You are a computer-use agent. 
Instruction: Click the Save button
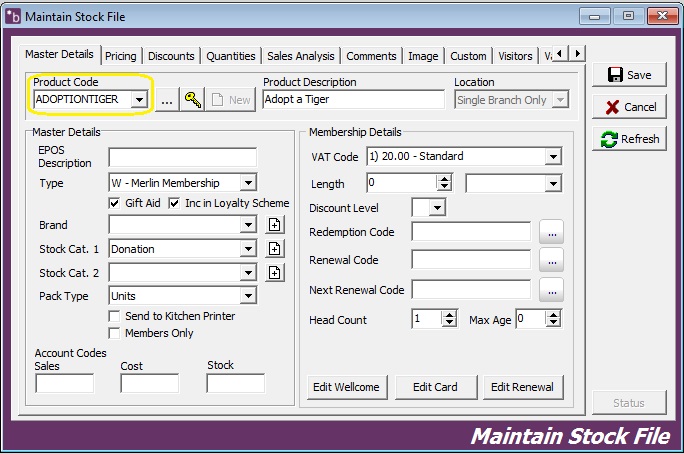coord(629,75)
